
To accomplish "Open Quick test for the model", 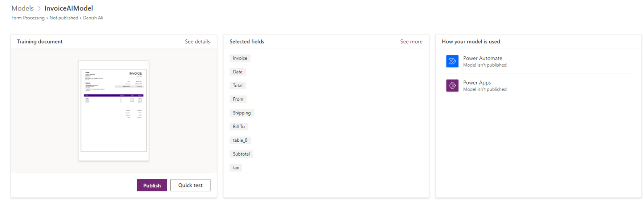I will 190,185.
